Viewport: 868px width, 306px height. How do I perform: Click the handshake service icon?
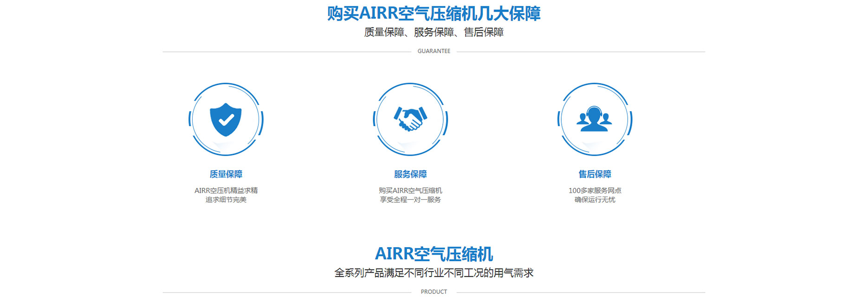410,120
